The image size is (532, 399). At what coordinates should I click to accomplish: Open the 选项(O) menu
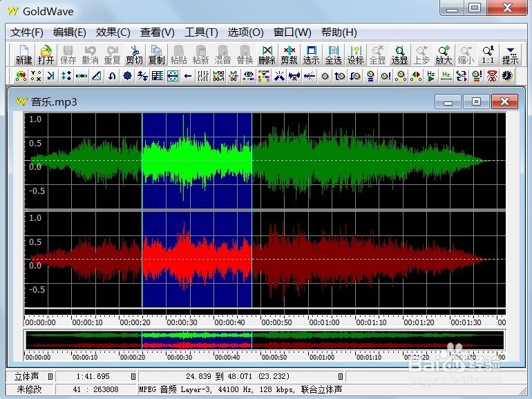click(x=246, y=32)
